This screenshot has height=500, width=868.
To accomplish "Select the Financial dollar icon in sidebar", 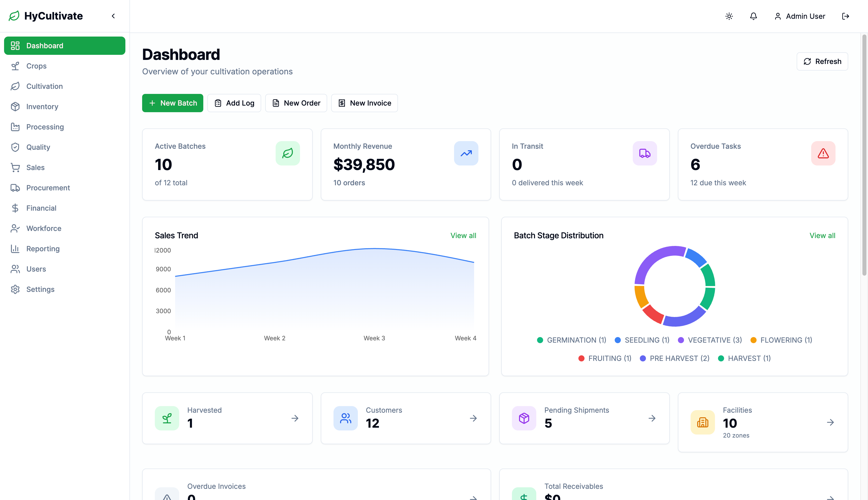I will [15, 208].
